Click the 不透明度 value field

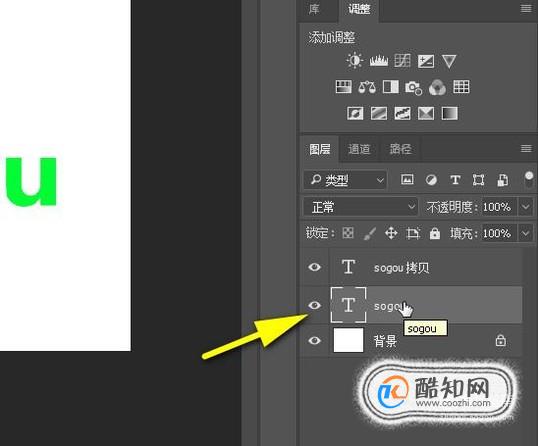[498, 207]
